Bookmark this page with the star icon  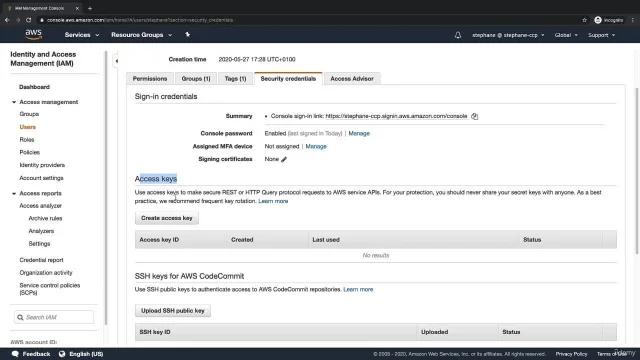[x=584, y=20]
